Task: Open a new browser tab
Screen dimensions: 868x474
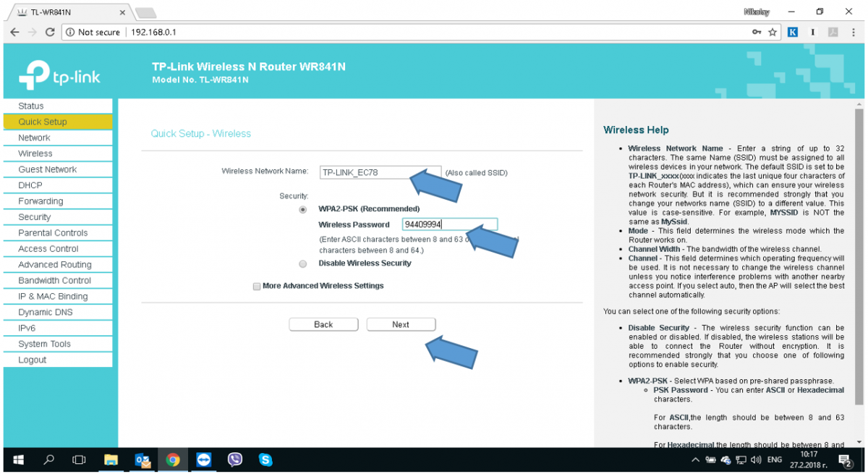Action: click(145, 13)
